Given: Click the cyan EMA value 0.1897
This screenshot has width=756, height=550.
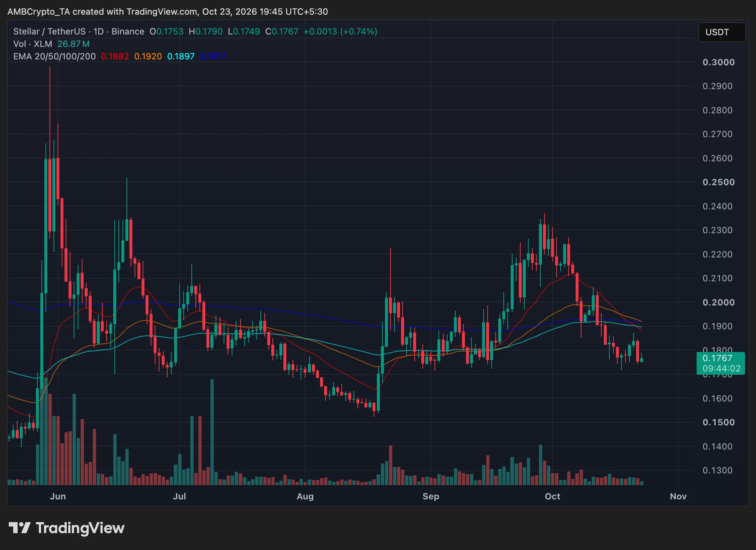Looking at the screenshot, I should pos(181,56).
